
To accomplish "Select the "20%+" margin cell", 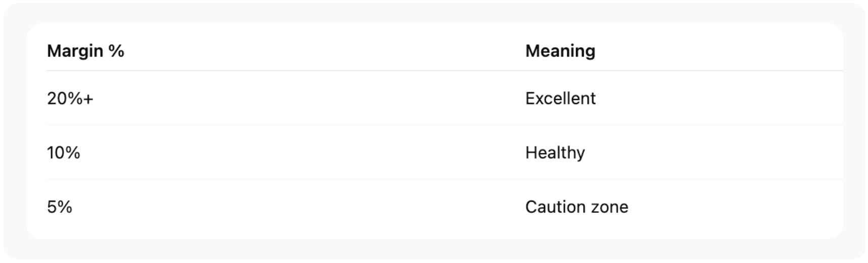I will point(70,98).
